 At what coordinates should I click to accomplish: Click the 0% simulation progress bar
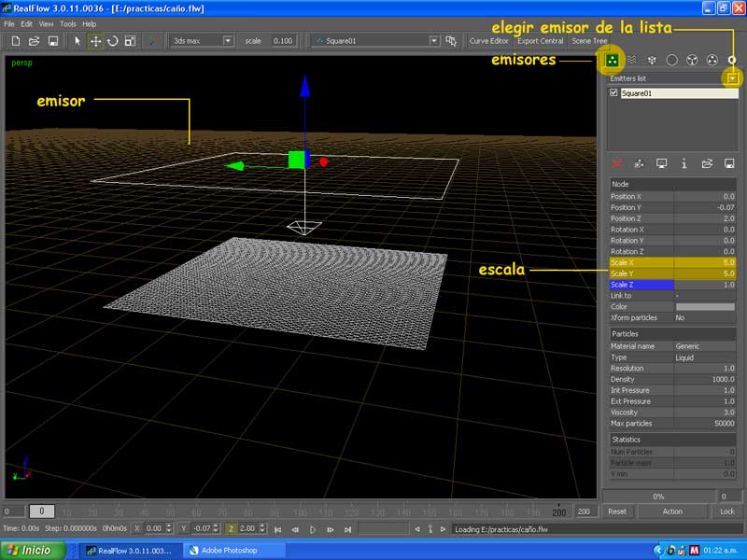coord(658,497)
